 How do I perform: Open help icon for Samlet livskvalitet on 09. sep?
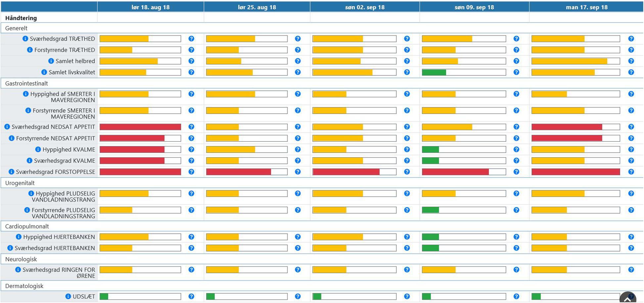coord(516,72)
